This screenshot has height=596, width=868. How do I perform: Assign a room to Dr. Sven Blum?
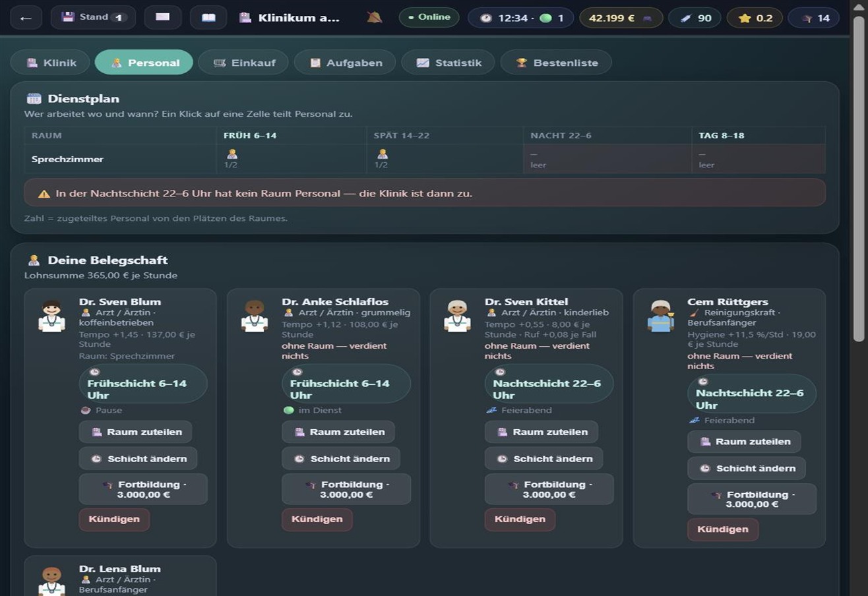[136, 432]
